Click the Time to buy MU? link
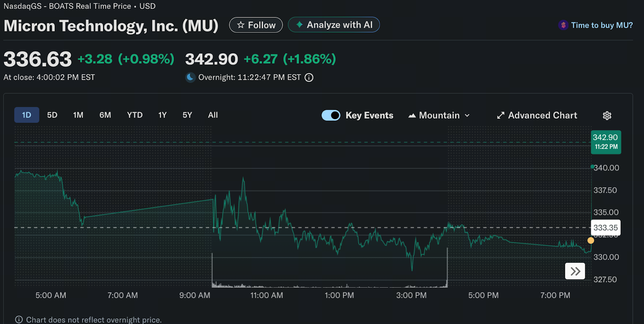 tap(602, 25)
